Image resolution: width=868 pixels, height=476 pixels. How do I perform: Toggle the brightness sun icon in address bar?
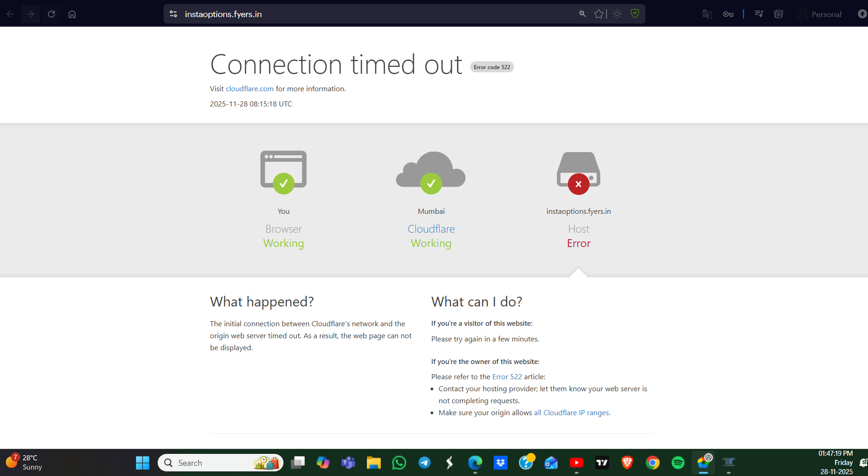tap(617, 14)
